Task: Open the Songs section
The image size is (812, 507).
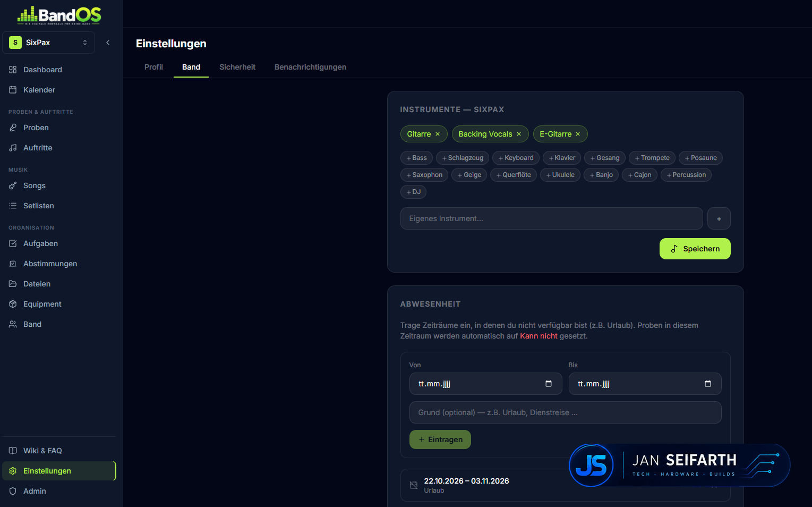Action: (x=58, y=185)
